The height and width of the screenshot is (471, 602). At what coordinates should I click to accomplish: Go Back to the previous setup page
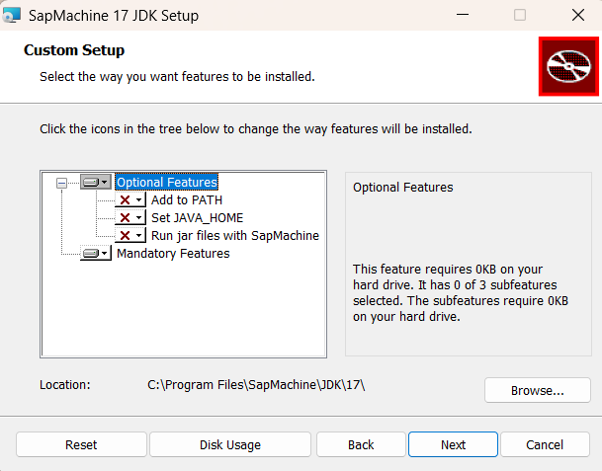(361, 445)
